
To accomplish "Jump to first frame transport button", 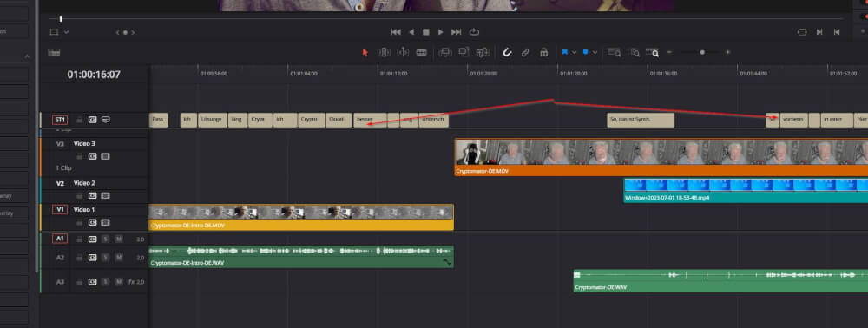I will coord(396,32).
